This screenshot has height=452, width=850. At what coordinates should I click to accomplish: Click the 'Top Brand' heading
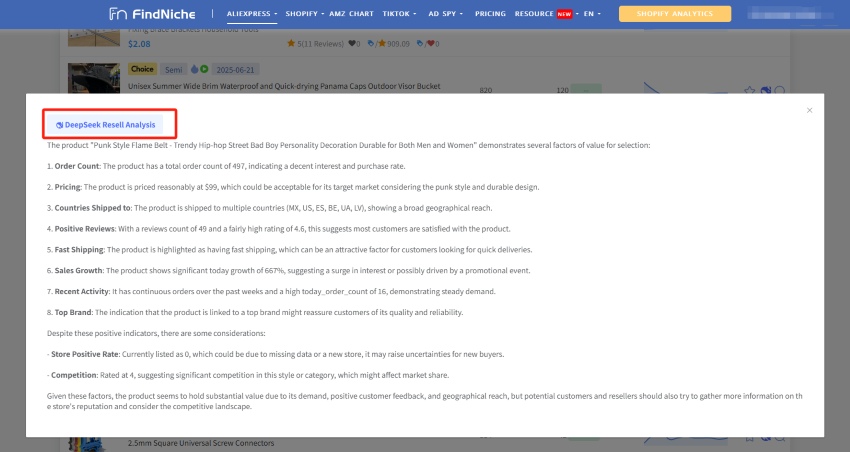pos(73,312)
